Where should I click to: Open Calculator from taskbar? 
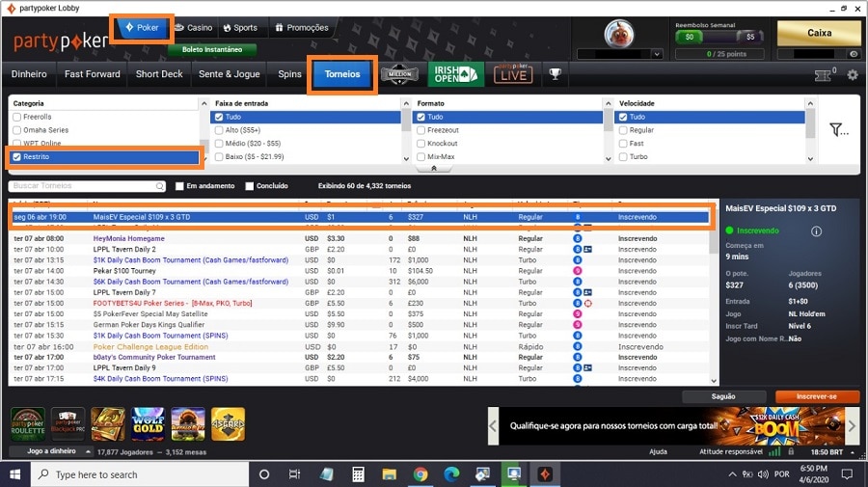coord(358,474)
